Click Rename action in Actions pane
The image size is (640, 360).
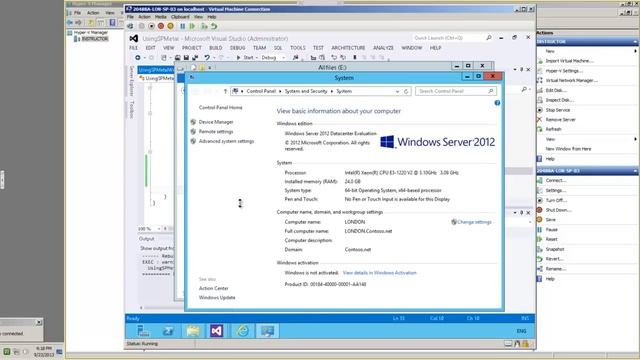556,269
